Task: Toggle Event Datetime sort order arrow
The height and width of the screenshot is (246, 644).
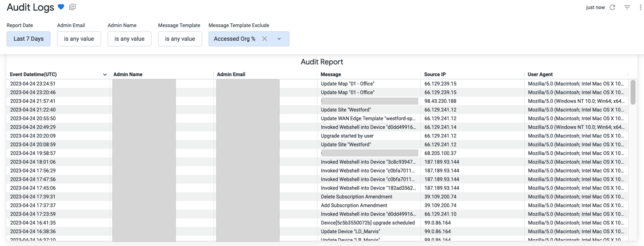Action: point(105,75)
